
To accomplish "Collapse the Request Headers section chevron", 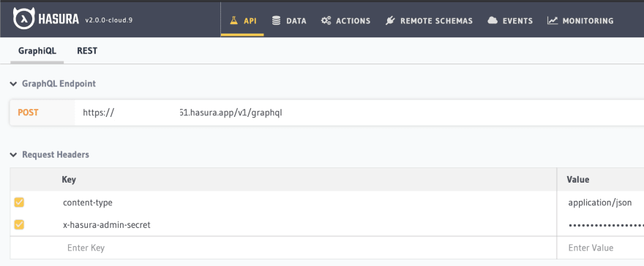I will click(14, 155).
